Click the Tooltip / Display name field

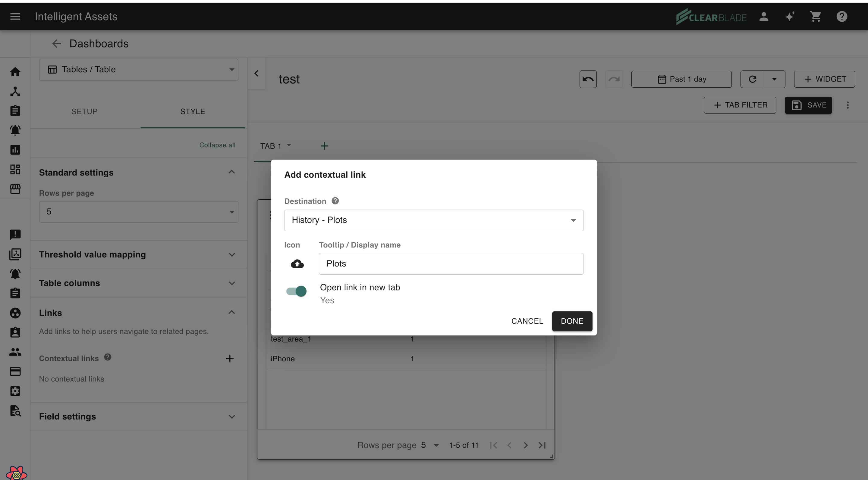[451, 263]
